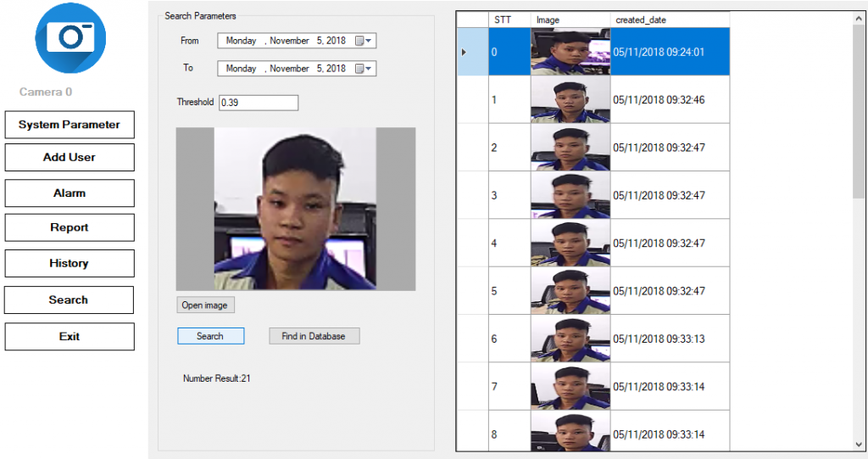Select the result thumbnail in row 1
Viewport: 868px width, 459px height.
(x=570, y=100)
